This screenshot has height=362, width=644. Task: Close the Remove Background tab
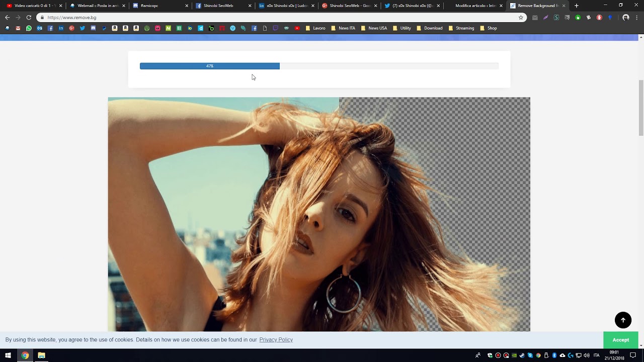coord(563,6)
